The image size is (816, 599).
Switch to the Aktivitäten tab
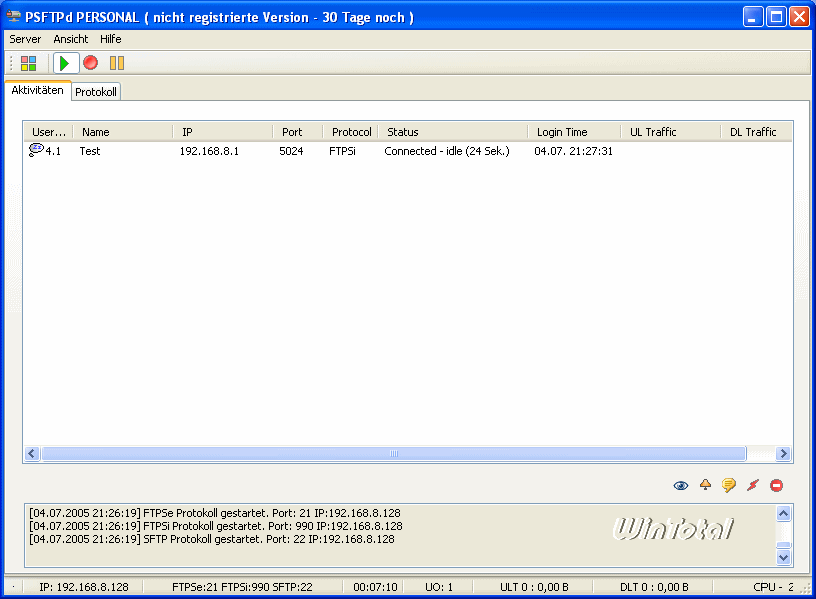(x=37, y=90)
